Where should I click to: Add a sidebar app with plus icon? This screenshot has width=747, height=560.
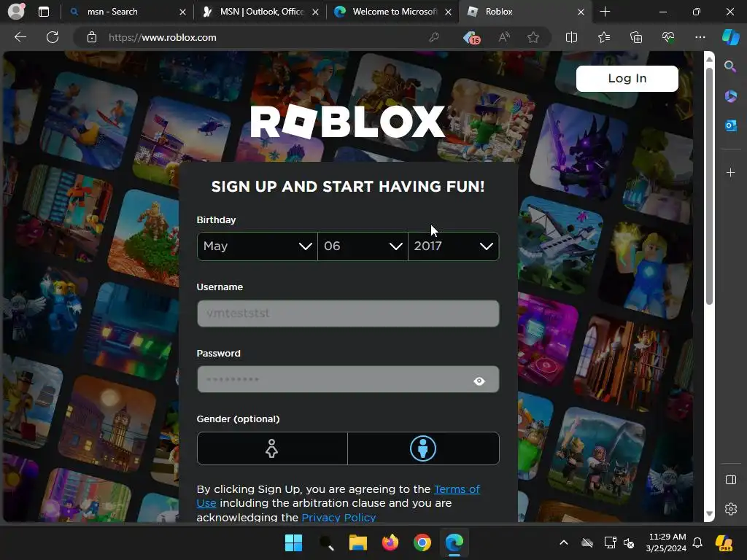(730, 172)
